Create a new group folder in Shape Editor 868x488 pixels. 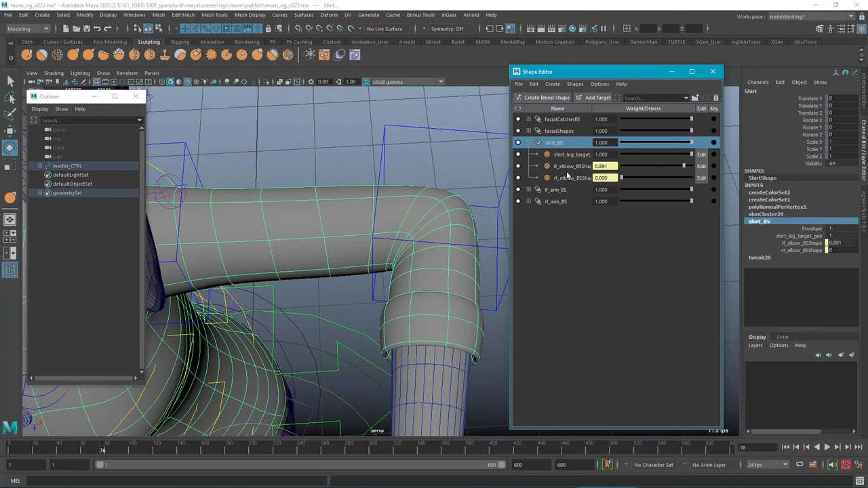pos(695,98)
